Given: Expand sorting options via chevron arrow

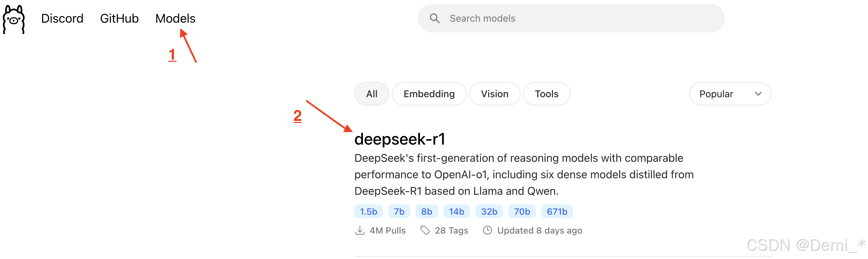Looking at the screenshot, I should click(x=758, y=94).
